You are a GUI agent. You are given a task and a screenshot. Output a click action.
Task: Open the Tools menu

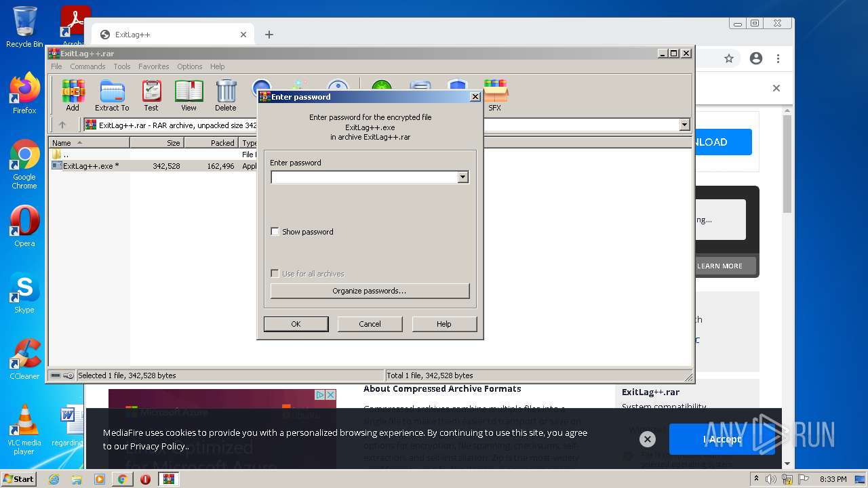122,66
